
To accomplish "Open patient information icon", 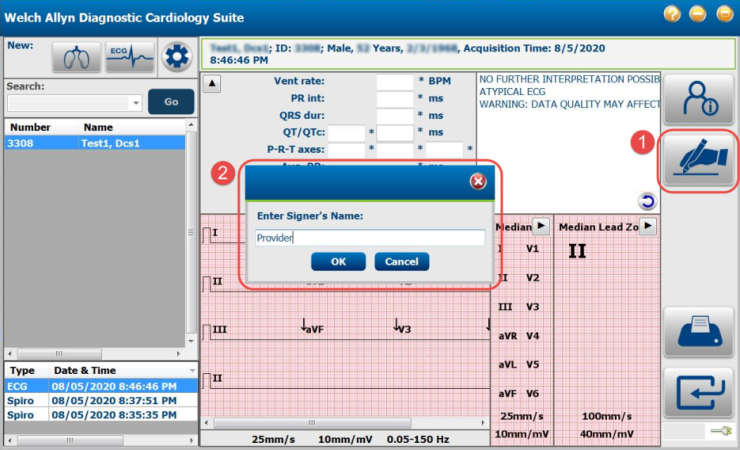I will [x=699, y=99].
